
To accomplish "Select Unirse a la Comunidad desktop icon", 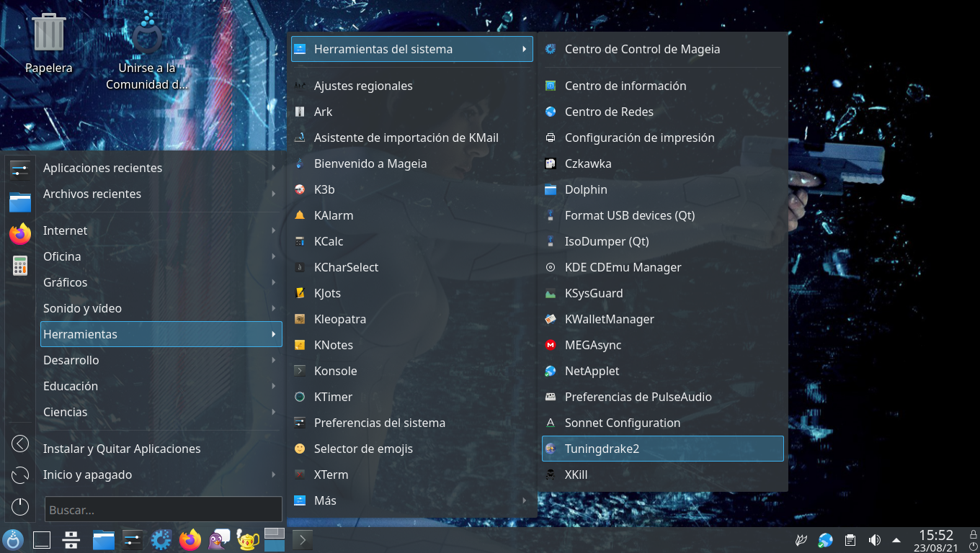I will [x=147, y=50].
